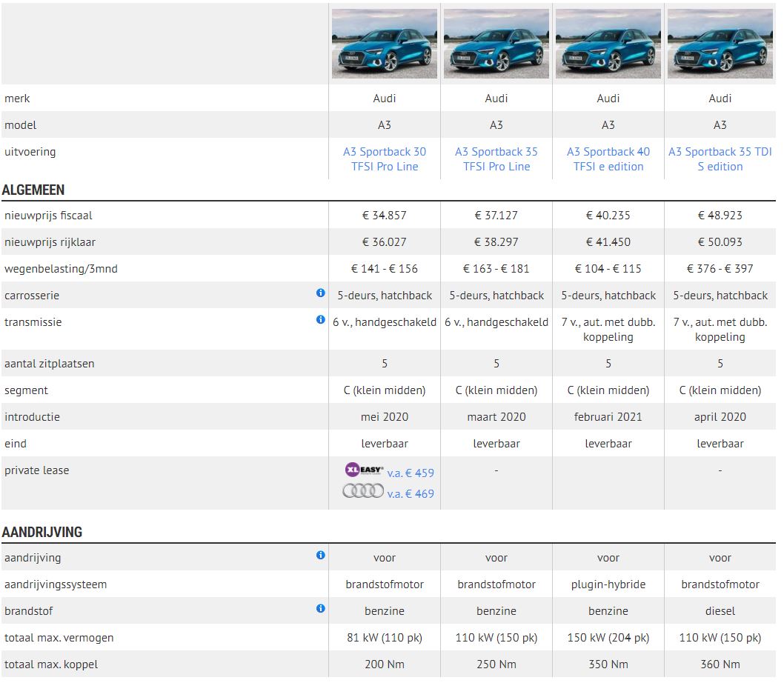Click the 'wegenbelasting/3mnd' row label
Viewport: 784px width, 683px height.
pyautogui.click(x=61, y=269)
